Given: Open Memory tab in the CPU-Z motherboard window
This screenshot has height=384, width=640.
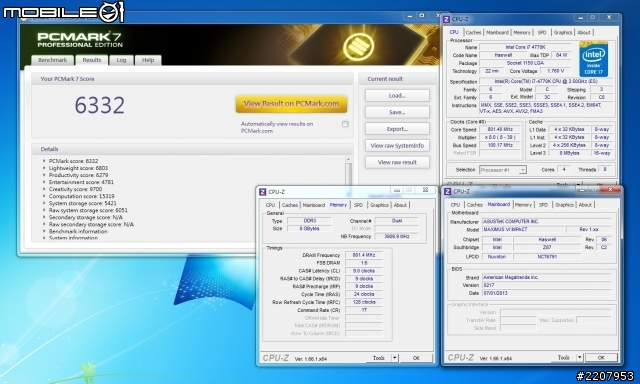Looking at the screenshot, I should click(523, 205).
